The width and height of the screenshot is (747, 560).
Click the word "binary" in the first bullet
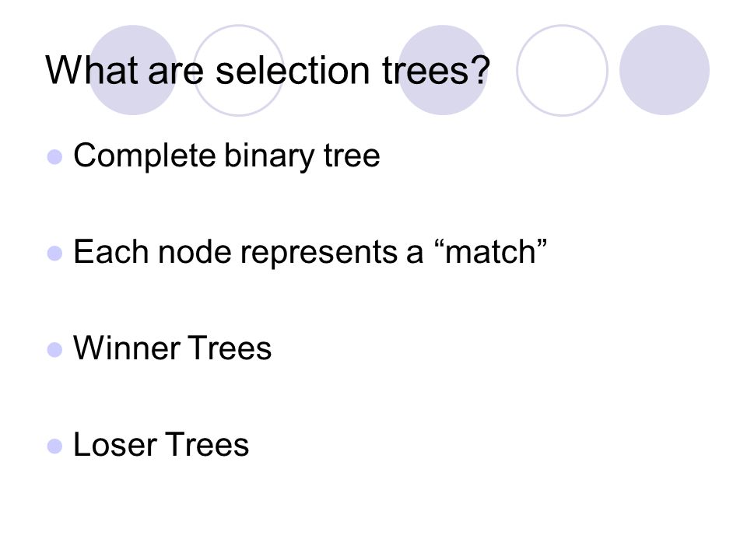coord(269,157)
